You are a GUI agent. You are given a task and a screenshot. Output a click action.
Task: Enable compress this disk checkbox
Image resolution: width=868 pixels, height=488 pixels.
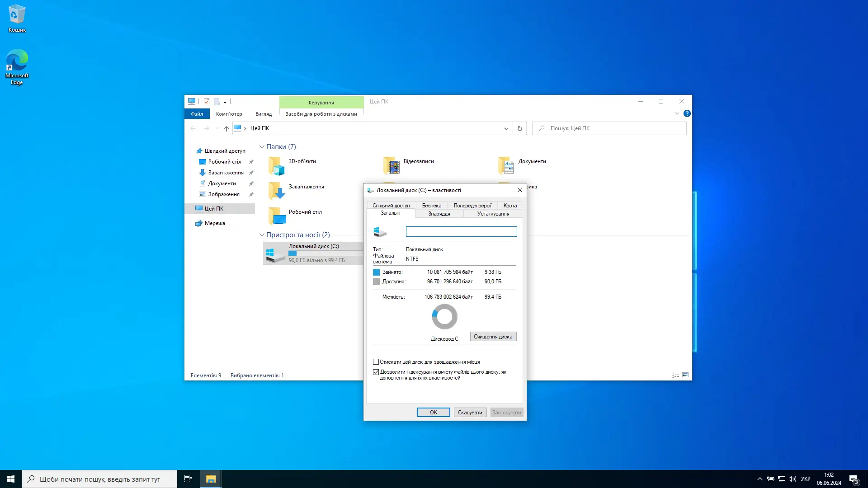click(376, 362)
